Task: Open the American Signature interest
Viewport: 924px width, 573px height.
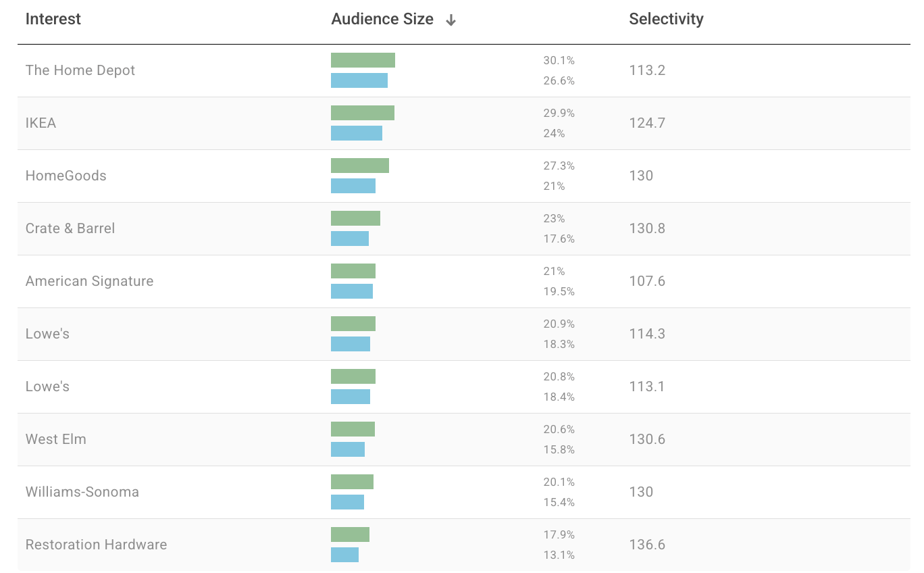Action: 89,281
